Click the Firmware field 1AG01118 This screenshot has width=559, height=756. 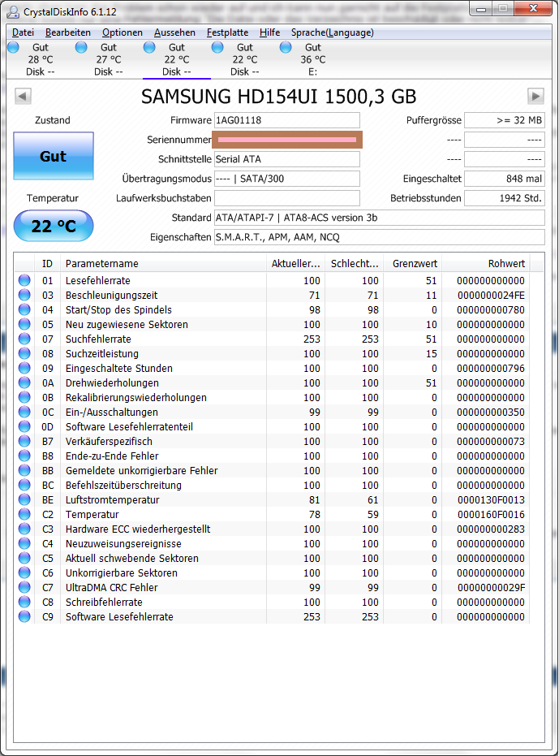point(286,120)
